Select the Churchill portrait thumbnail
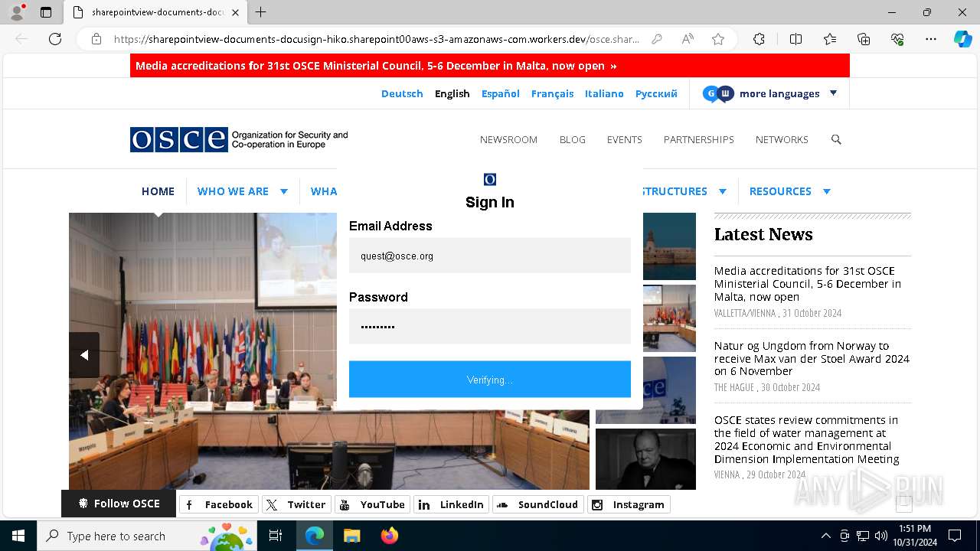This screenshot has width=980, height=551. click(645, 459)
